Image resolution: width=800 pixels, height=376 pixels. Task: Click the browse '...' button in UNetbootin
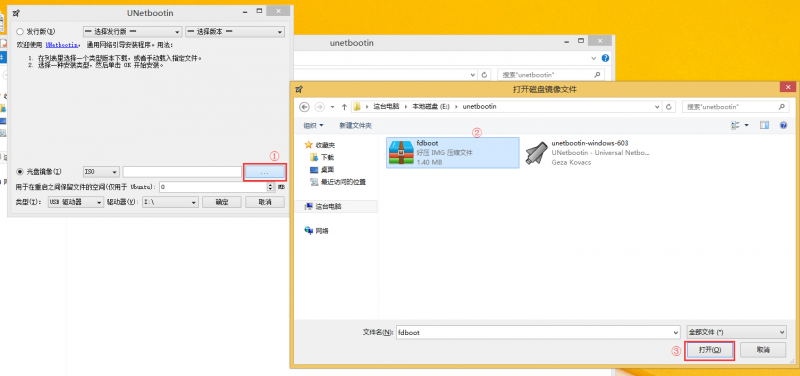coord(264,172)
